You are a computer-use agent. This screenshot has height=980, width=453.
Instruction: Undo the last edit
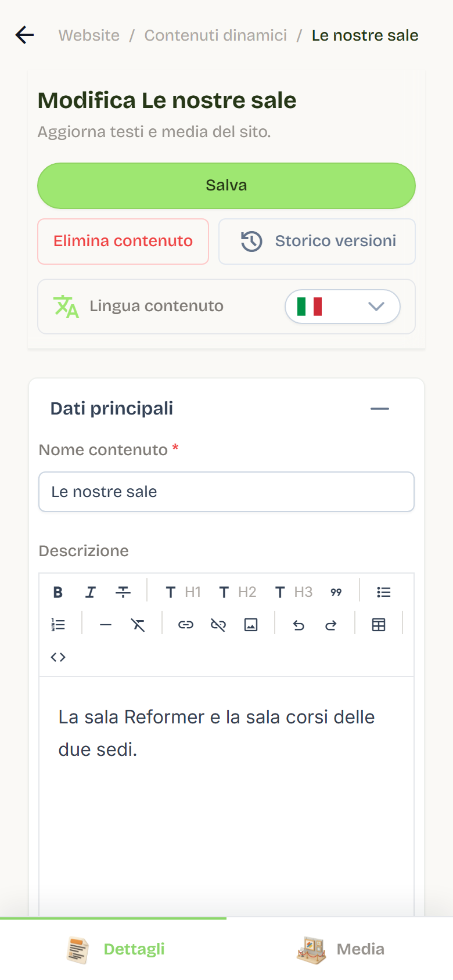click(299, 625)
